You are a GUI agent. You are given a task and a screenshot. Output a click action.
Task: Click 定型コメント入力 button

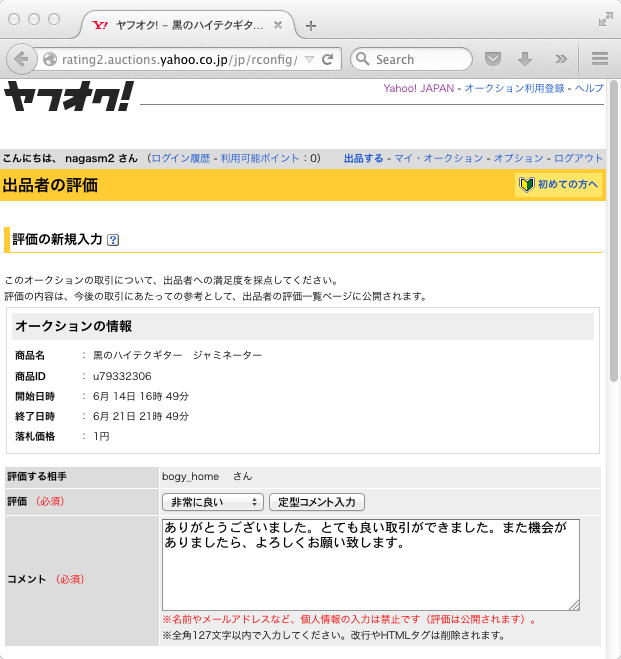[x=317, y=502]
